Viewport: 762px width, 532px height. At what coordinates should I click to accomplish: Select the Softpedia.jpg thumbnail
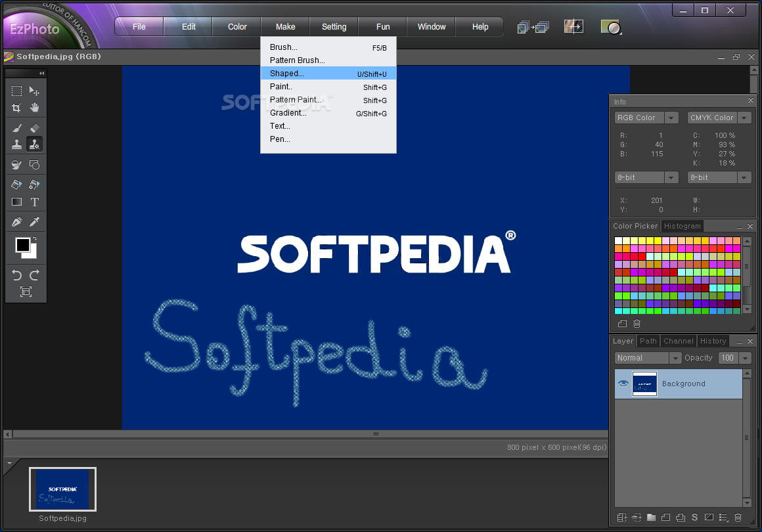(x=62, y=489)
